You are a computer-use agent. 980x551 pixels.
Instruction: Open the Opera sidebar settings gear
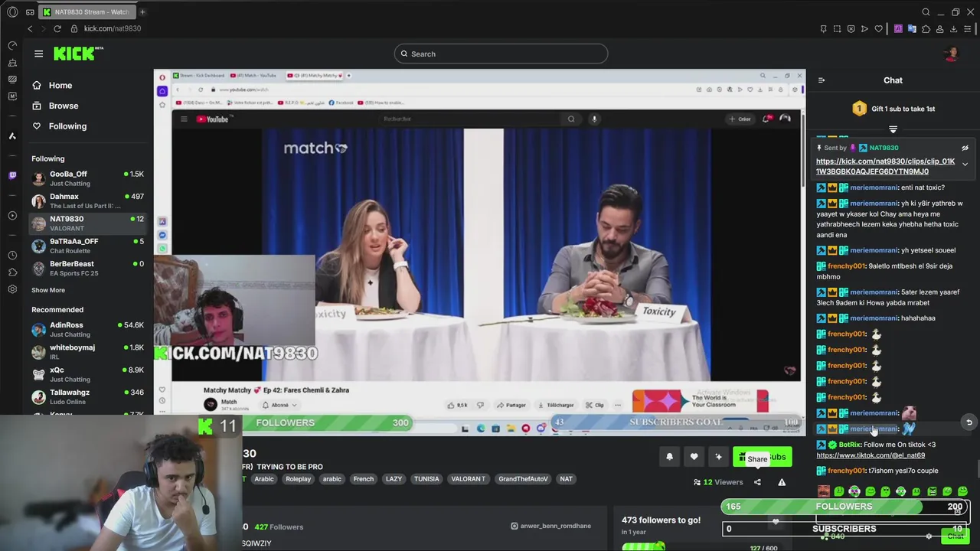pos(12,289)
